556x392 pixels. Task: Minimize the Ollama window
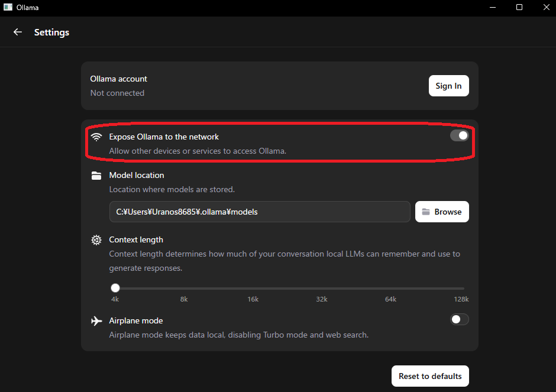[x=493, y=8]
